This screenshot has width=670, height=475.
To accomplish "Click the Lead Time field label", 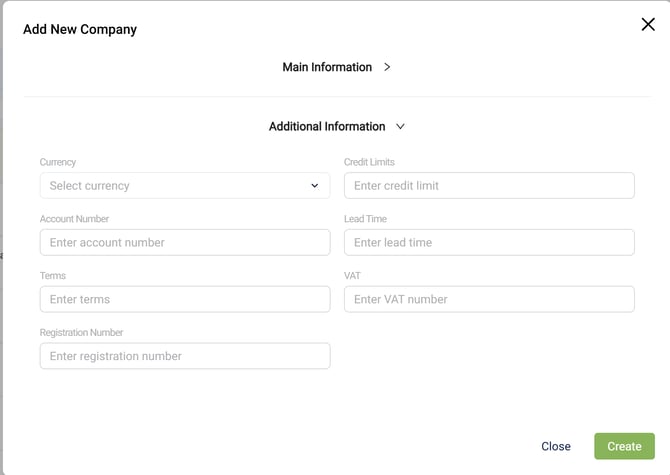I will click(x=365, y=219).
